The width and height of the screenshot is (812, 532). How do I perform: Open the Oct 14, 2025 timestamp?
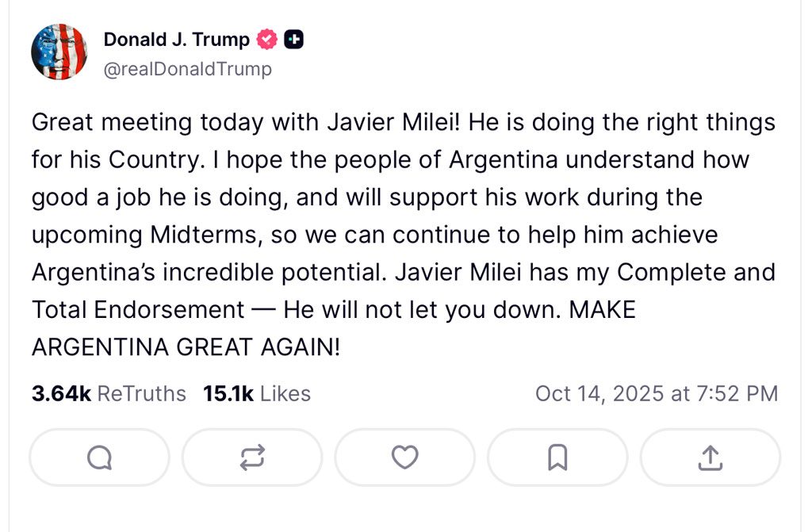[x=656, y=393]
